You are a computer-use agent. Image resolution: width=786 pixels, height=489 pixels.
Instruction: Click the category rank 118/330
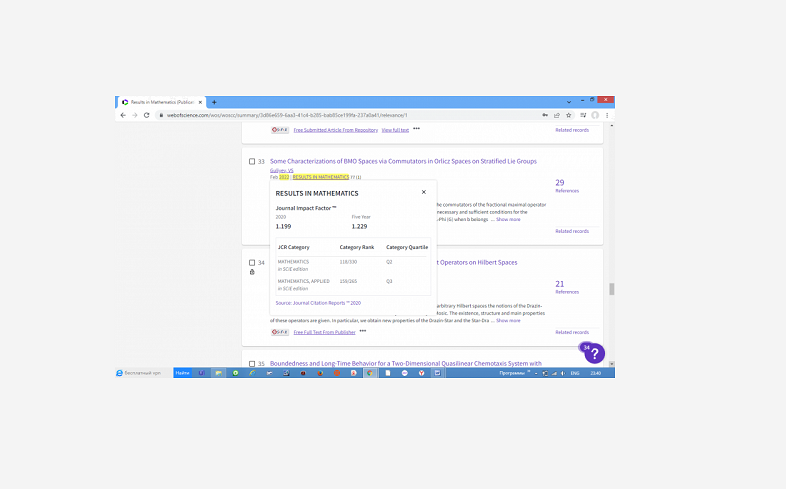pyautogui.click(x=348, y=262)
